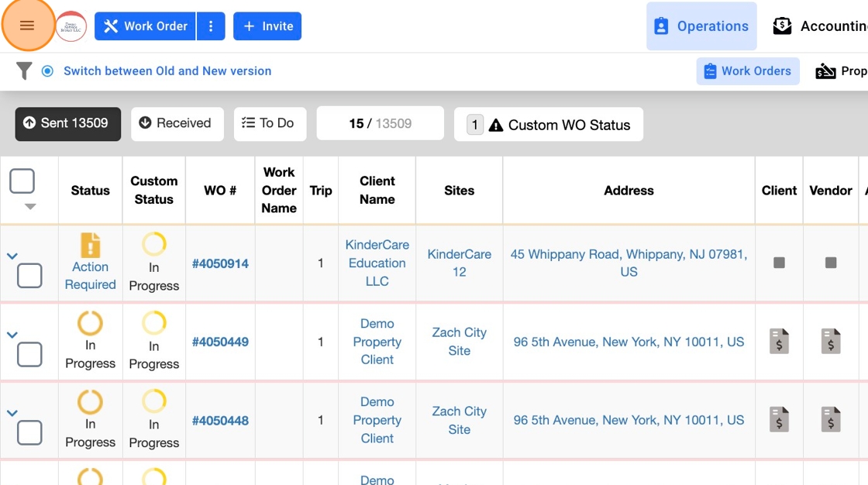The image size is (868, 485).
Task: Open vendor invoice icon for WO #4050448
Action: (831, 420)
